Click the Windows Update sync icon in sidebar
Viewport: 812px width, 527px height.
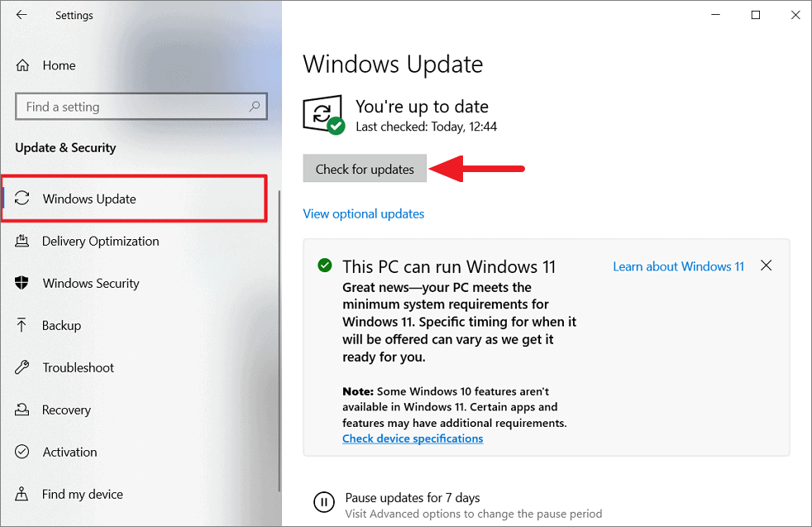pos(21,198)
